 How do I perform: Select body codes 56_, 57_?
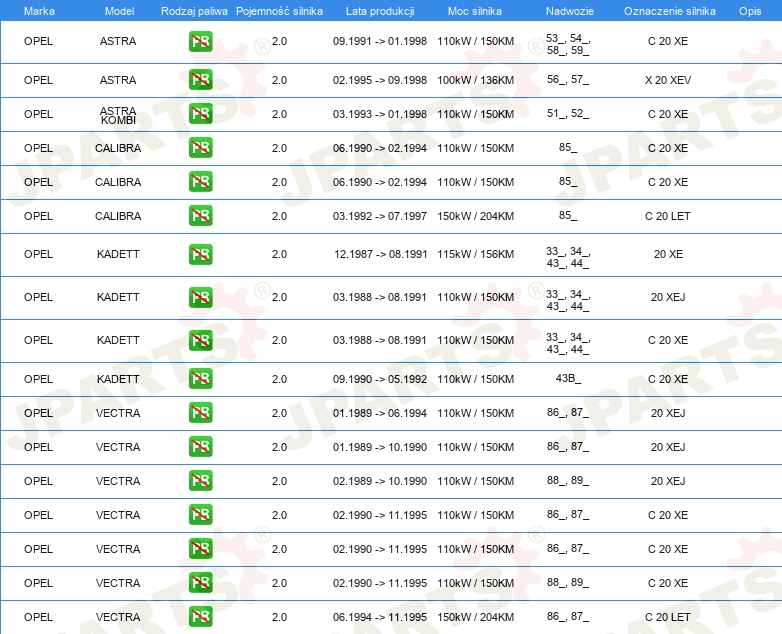(568, 79)
